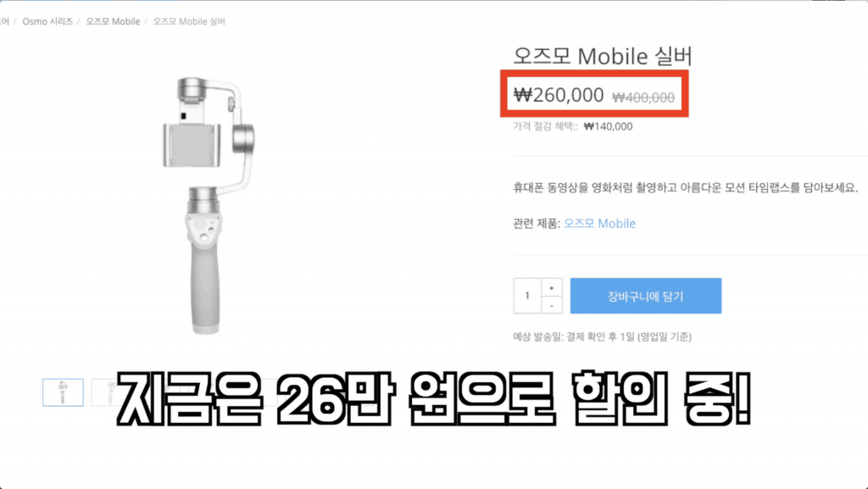
Task: Select the first highlighted product thumbnail
Action: pyautogui.click(x=63, y=392)
